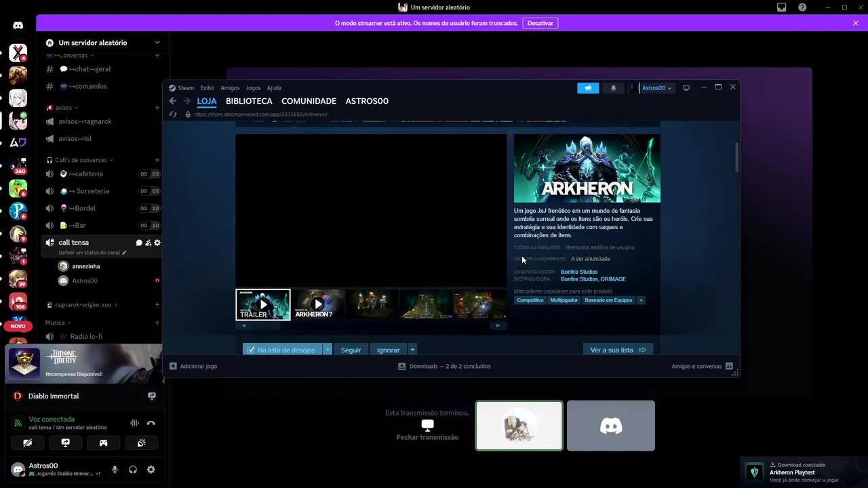The height and width of the screenshot is (488, 868).
Task: Open Jogos menu
Action: [253, 88]
